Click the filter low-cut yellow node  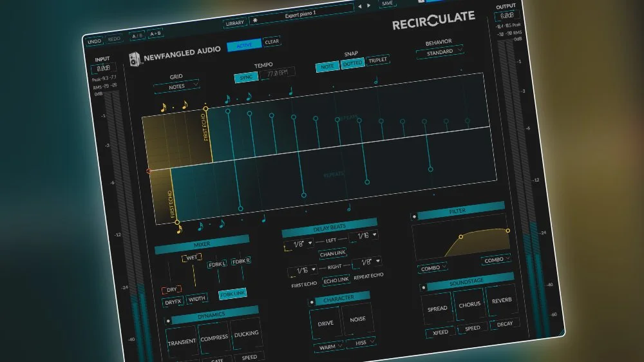(461, 236)
